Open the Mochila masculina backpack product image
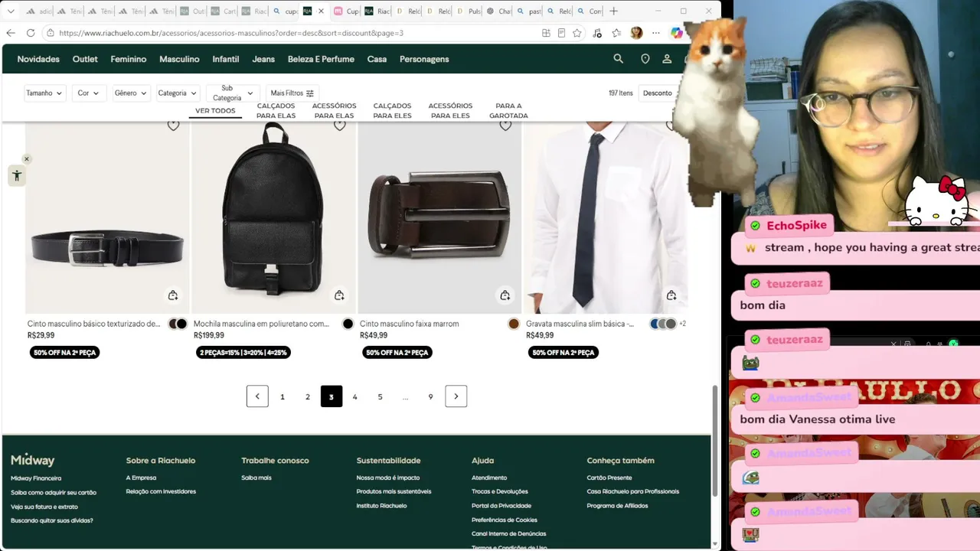Screen dimensions: 980x551 pyautogui.click(x=273, y=217)
